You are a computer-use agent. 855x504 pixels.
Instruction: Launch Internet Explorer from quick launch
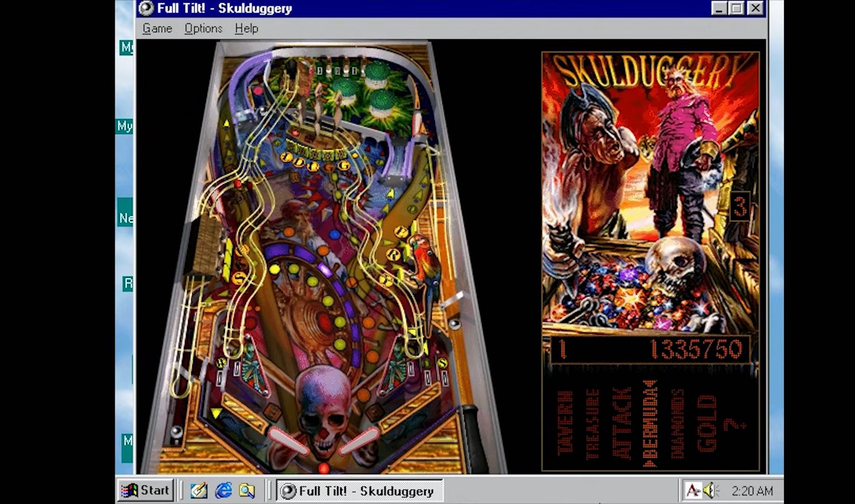coord(224,490)
